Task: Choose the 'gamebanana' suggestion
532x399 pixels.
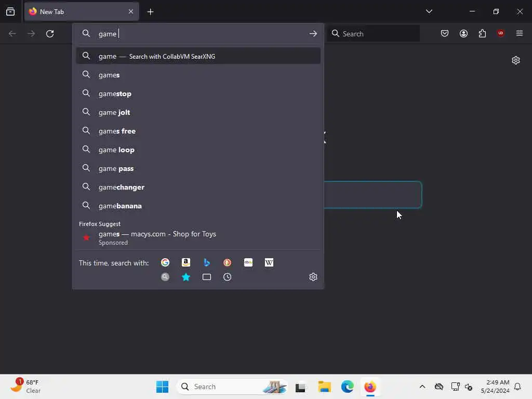Action: click(198, 206)
